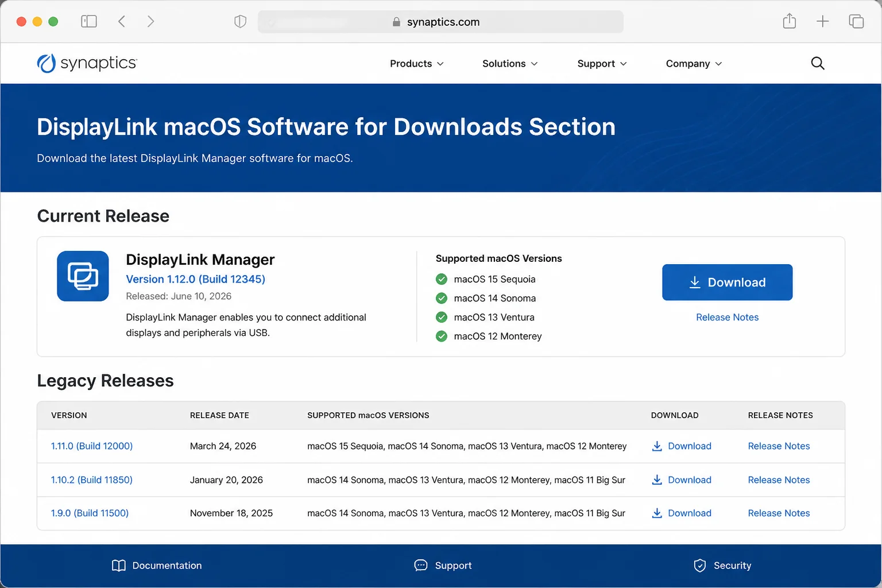Open Version 1.12.0 (Build 12345) link
The image size is (882, 588).
click(x=195, y=279)
